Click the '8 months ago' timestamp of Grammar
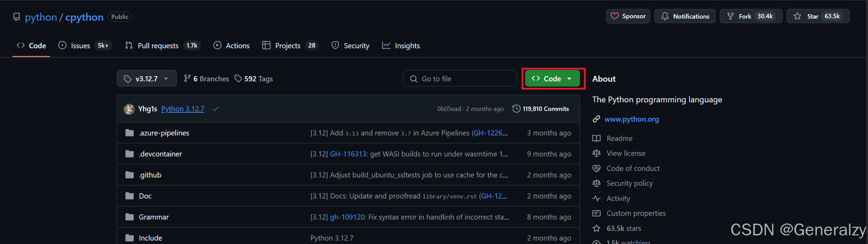This screenshot has width=868, height=244. click(549, 217)
